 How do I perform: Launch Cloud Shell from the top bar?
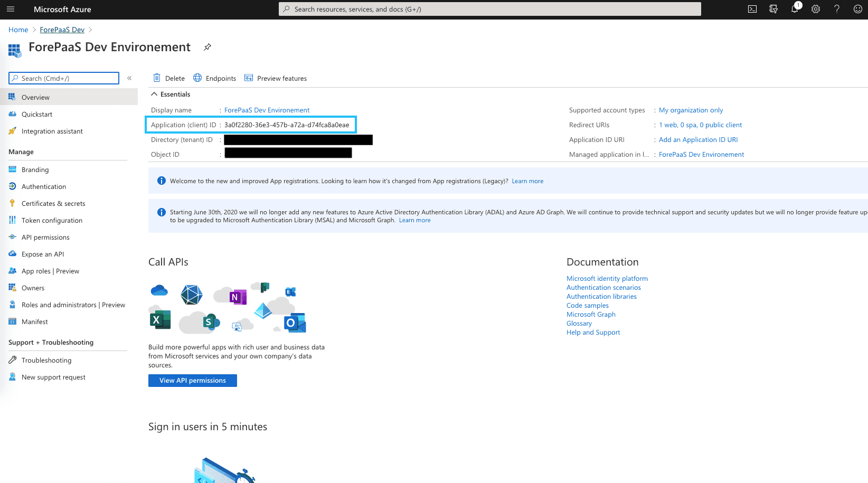click(x=752, y=9)
